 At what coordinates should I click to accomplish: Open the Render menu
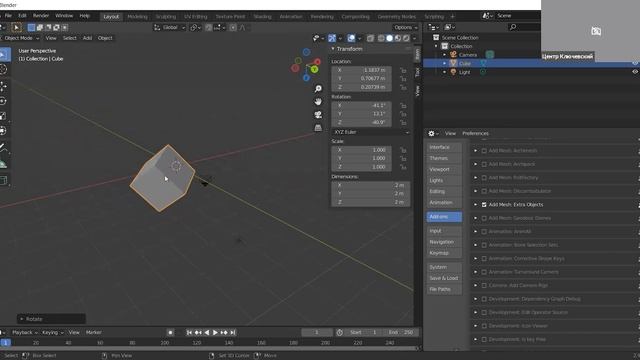pos(41,16)
